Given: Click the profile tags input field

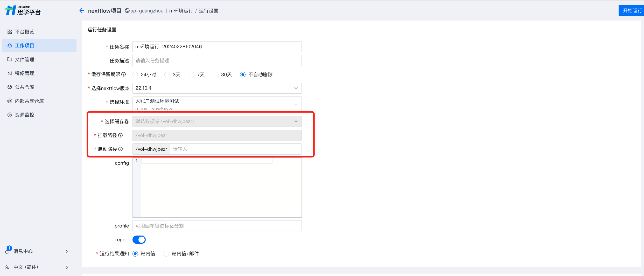Looking at the screenshot, I should click(217, 226).
